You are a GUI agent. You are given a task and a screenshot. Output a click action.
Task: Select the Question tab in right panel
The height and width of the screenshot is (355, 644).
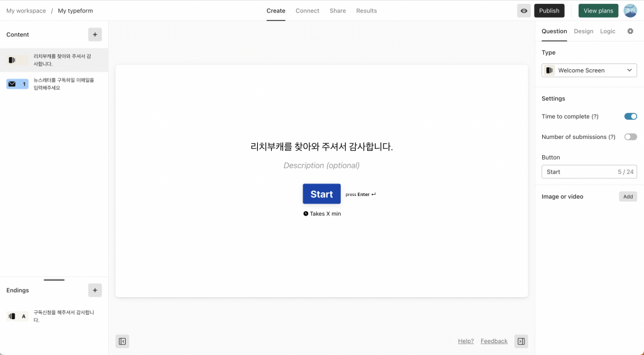click(x=554, y=31)
